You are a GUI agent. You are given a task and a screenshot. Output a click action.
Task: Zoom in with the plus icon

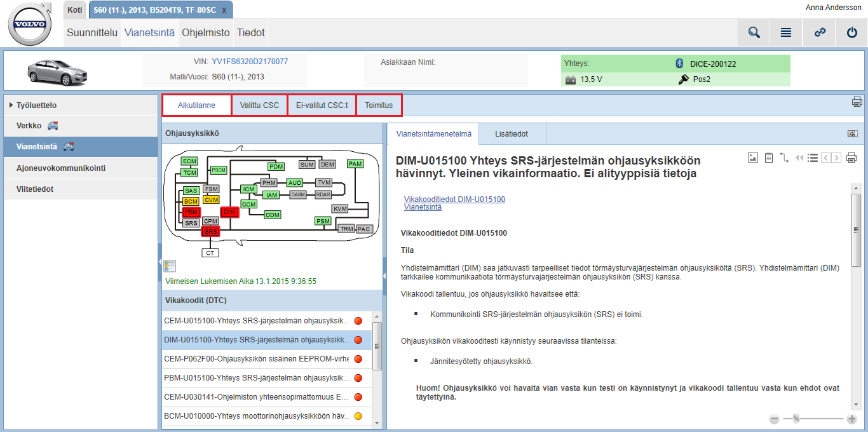[x=851, y=419]
